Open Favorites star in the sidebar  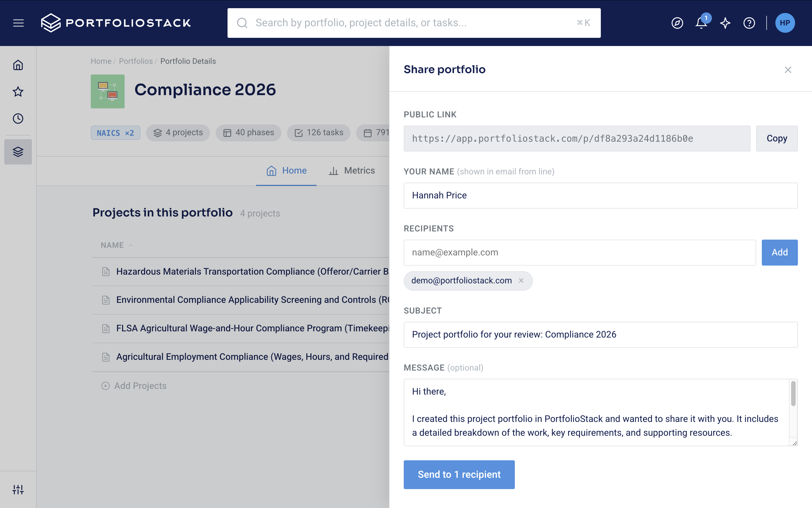point(18,92)
